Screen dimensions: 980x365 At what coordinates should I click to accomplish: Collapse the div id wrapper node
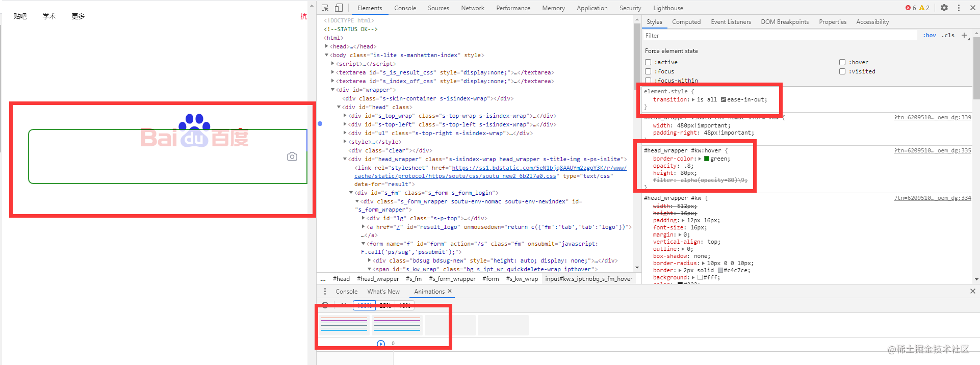click(x=333, y=90)
